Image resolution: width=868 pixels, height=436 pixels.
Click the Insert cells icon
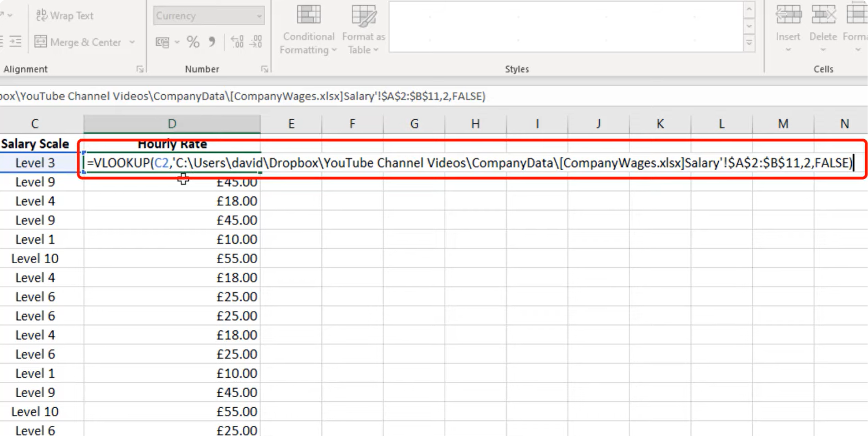click(788, 15)
